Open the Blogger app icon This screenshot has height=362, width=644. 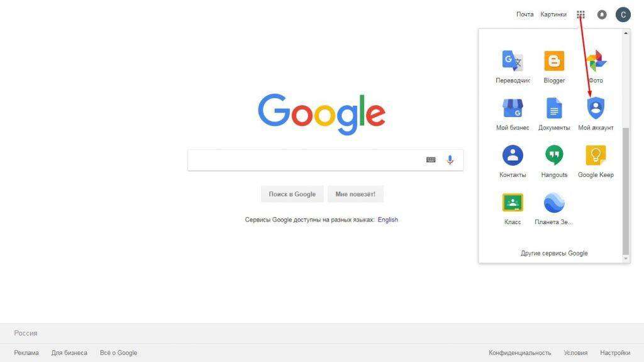coord(554,61)
